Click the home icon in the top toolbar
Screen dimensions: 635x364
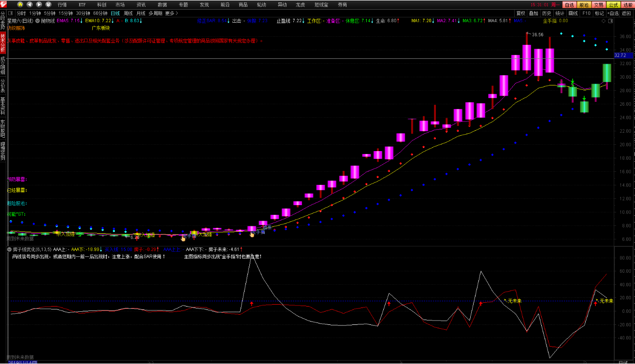20,4
